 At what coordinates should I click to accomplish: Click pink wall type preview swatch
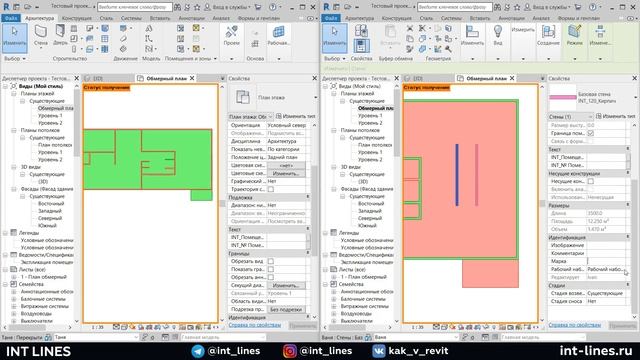pyautogui.click(x=562, y=98)
